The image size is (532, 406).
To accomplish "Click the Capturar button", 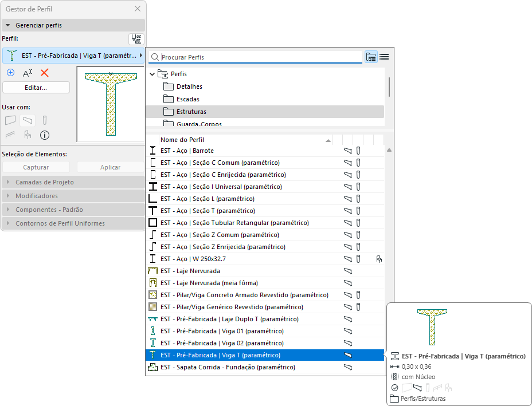I will pyautogui.click(x=36, y=167).
